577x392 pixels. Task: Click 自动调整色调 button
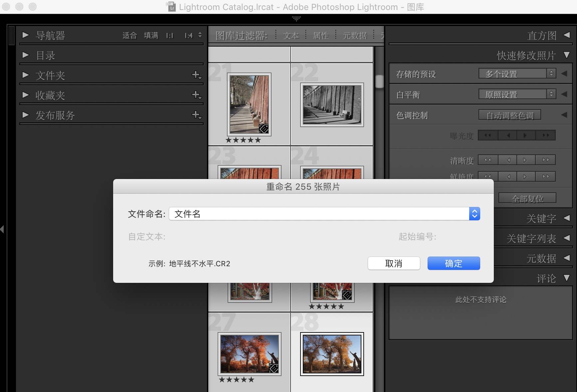pos(510,115)
